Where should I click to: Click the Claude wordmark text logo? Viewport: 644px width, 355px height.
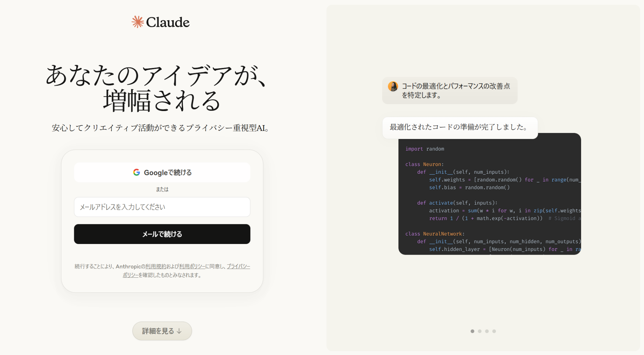tap(168, 22)
